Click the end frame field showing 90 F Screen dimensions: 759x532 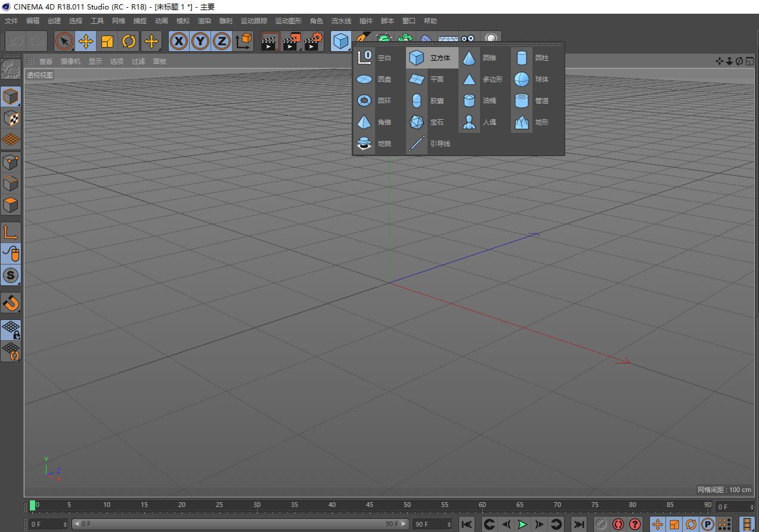click(433, 524)
